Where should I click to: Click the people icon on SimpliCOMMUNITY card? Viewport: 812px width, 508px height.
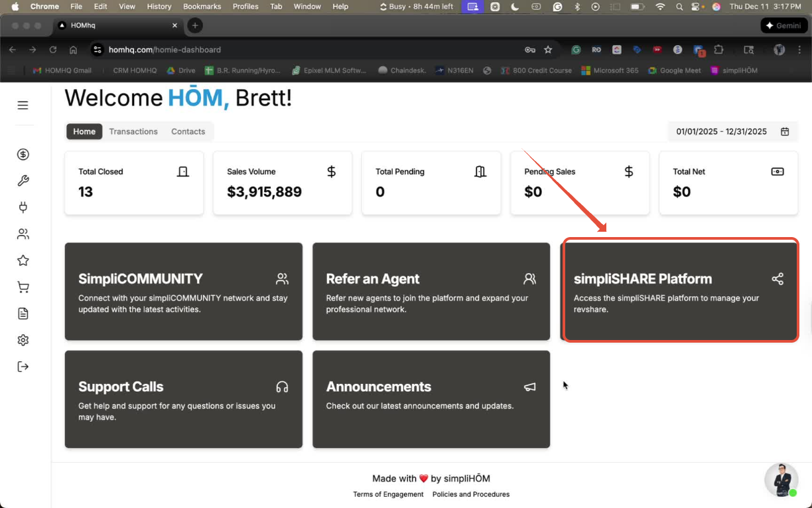pyautogui.click(x=282, y=279)
